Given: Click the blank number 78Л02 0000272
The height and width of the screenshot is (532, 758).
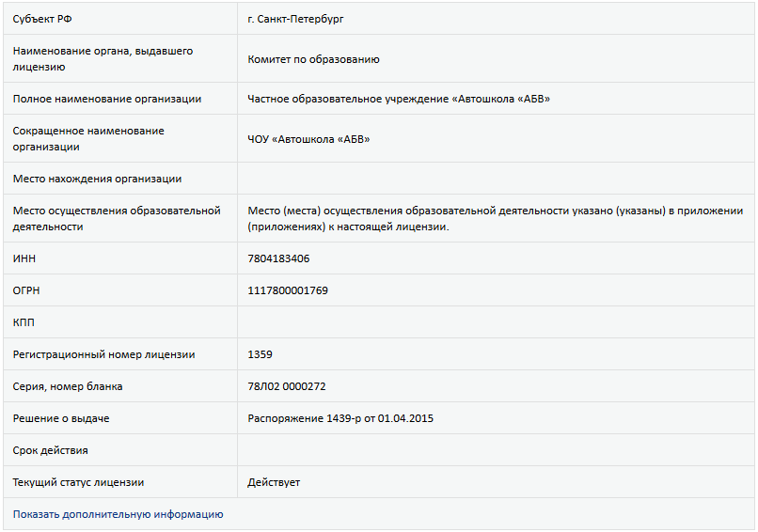Looking at the screenshot, I should 287,386.
